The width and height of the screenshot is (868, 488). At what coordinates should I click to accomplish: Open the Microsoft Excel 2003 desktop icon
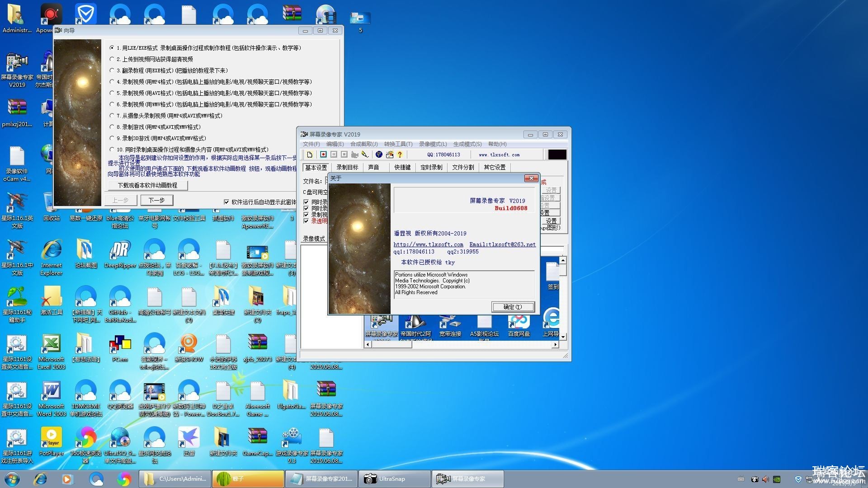click(x=52, y=352)
